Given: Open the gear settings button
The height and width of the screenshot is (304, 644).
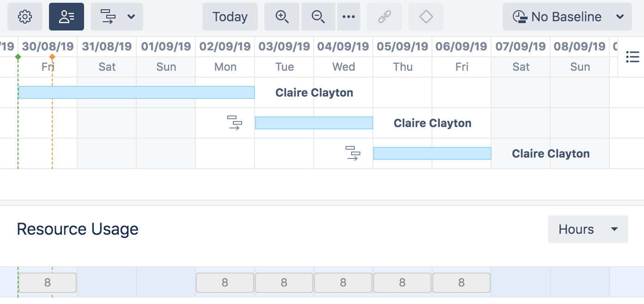Looking at the screenshot, I should [25, 17].
